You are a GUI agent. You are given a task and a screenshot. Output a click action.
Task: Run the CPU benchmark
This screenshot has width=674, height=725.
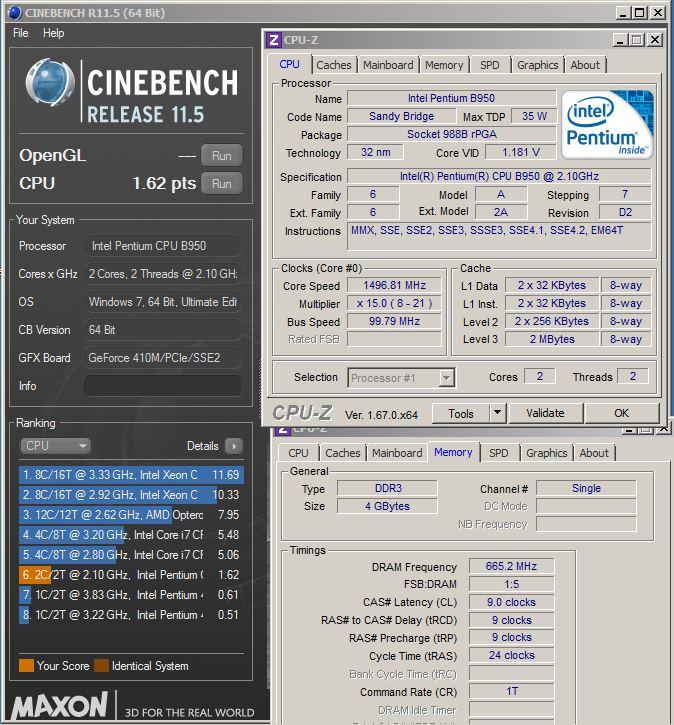222,184
